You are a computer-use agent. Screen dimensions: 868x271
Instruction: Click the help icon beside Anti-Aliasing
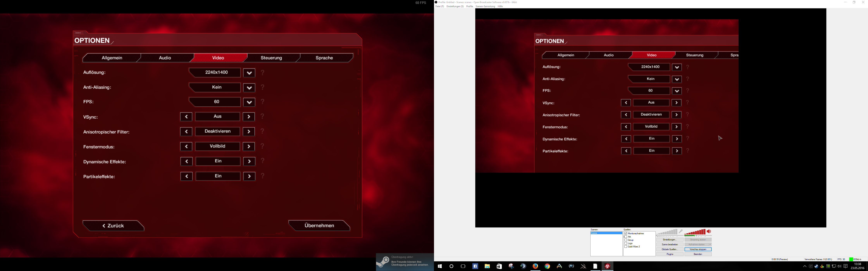point(263,87)
